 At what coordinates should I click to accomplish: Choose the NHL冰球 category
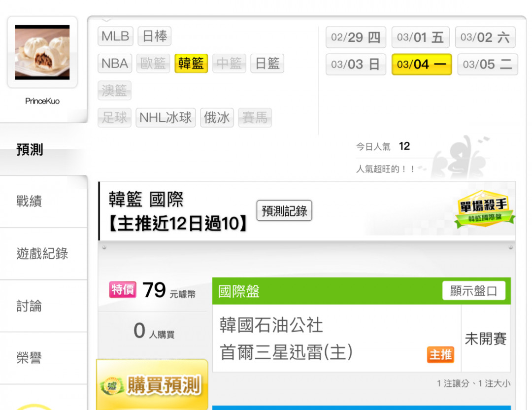point(166,117)
